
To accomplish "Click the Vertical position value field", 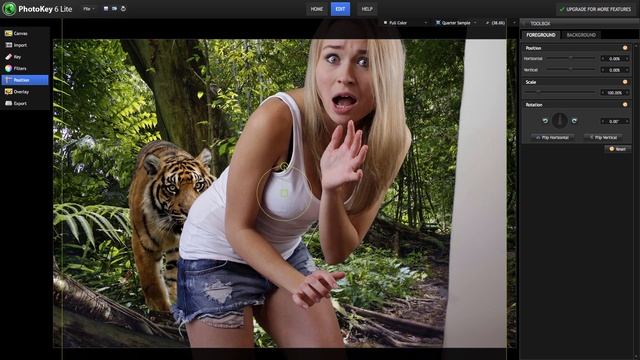I will (x=614, y=70).
